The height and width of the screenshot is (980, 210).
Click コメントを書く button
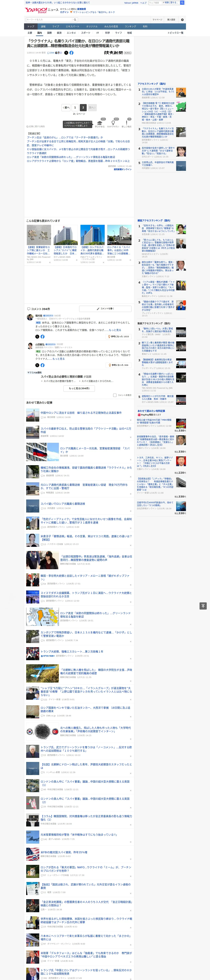105,309
